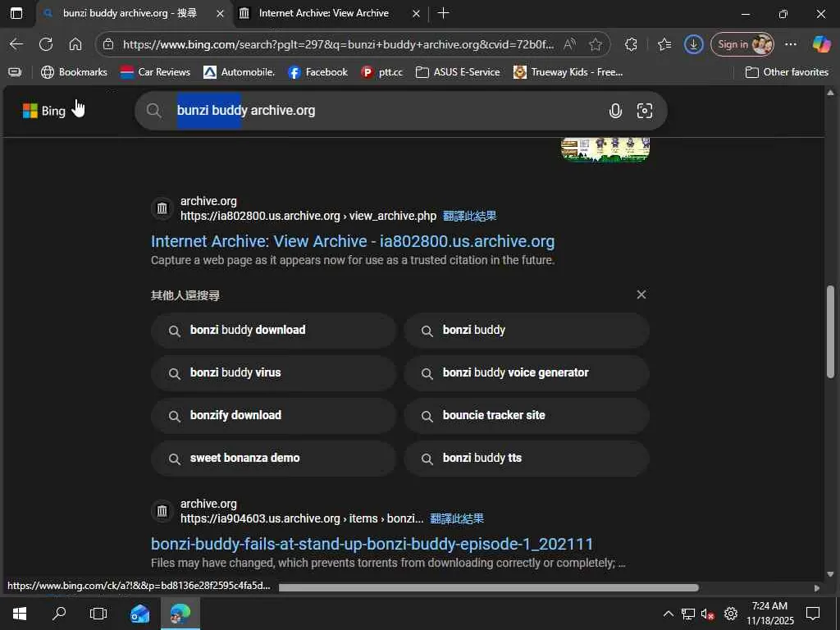Search suggestion bonzi buddy
The image size is (840, 630).
[x=527, y=330]
